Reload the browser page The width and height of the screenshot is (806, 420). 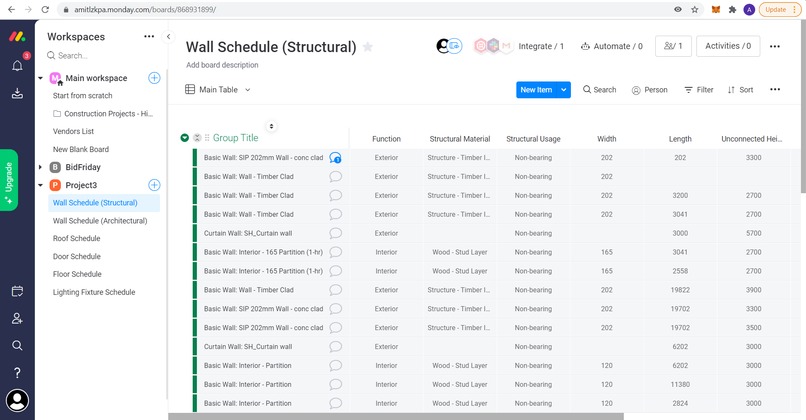[45, 9]
